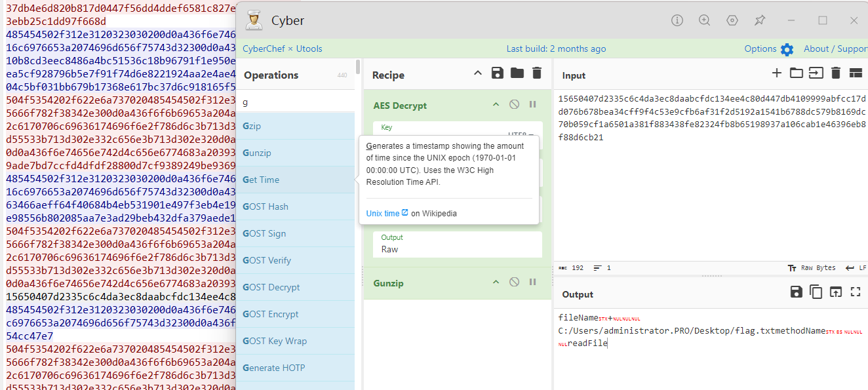The width and height of the screenshot is (868, 390).
Task: Select the GOST Sign operation
Action: point(296,233)
